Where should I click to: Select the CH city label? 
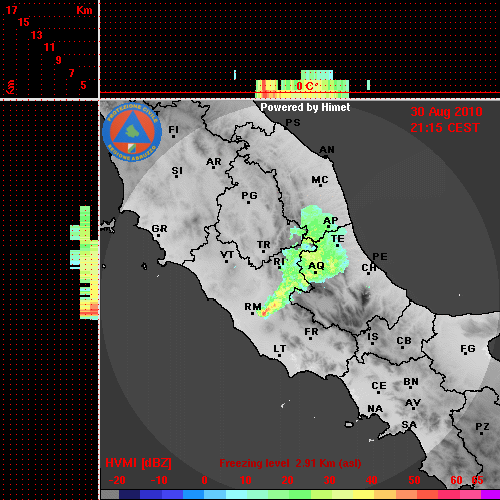pos(369,267)
